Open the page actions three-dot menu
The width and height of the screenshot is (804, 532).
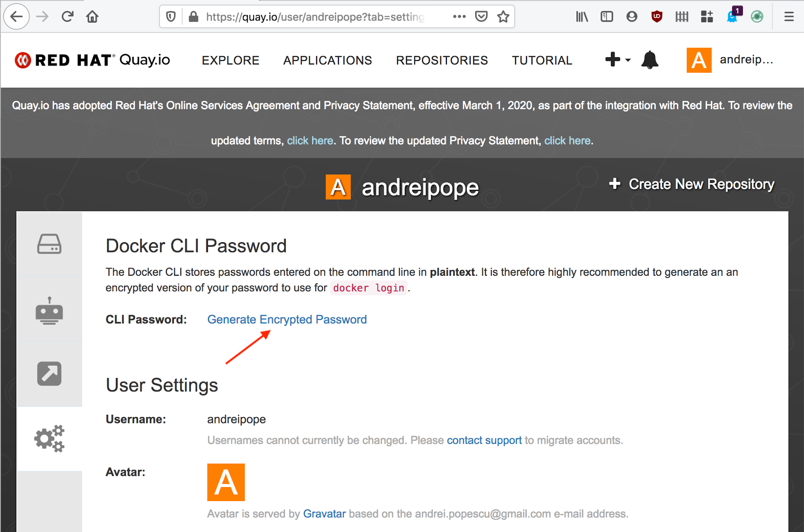click(459, 17)
